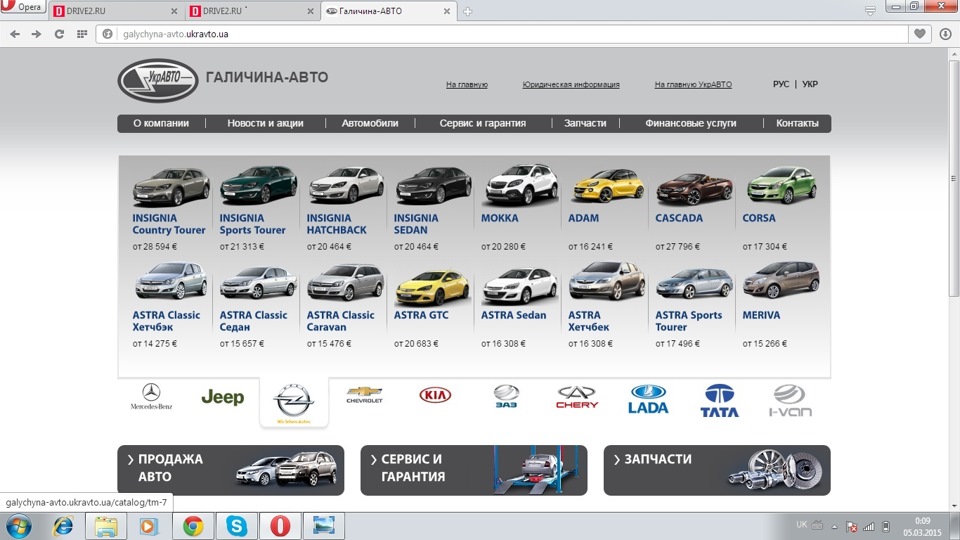Image resolution: width=960 pixels, height=540 pixels.
Task: Add page to bookmarks with heart icon
Action: click(x=920, y=34)
